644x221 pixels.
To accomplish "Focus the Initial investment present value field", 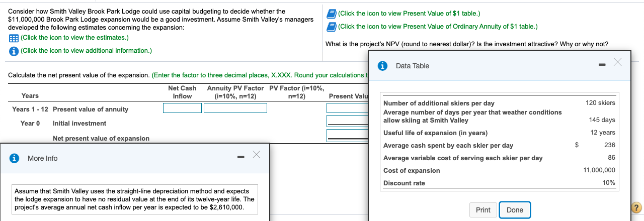I will pyautogui.click(x=348, y=121).
